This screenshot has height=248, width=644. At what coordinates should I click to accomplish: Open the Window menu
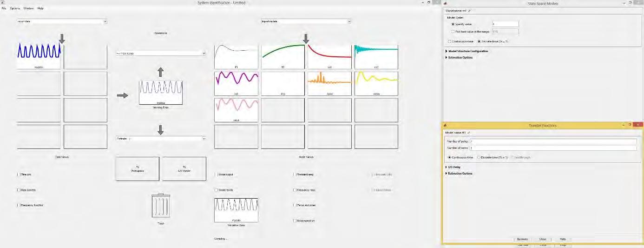pyautogui.click(x=29, y=8)
